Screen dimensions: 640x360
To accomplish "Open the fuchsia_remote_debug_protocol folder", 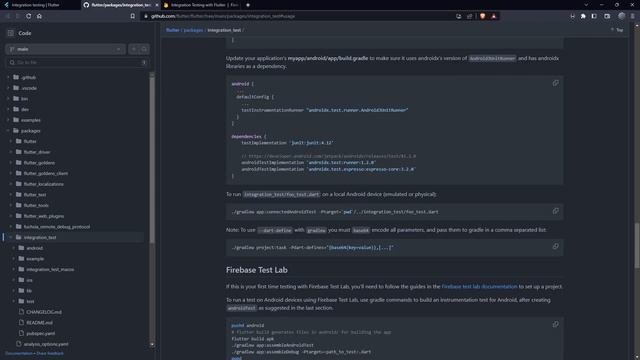I will click(57, 227).
